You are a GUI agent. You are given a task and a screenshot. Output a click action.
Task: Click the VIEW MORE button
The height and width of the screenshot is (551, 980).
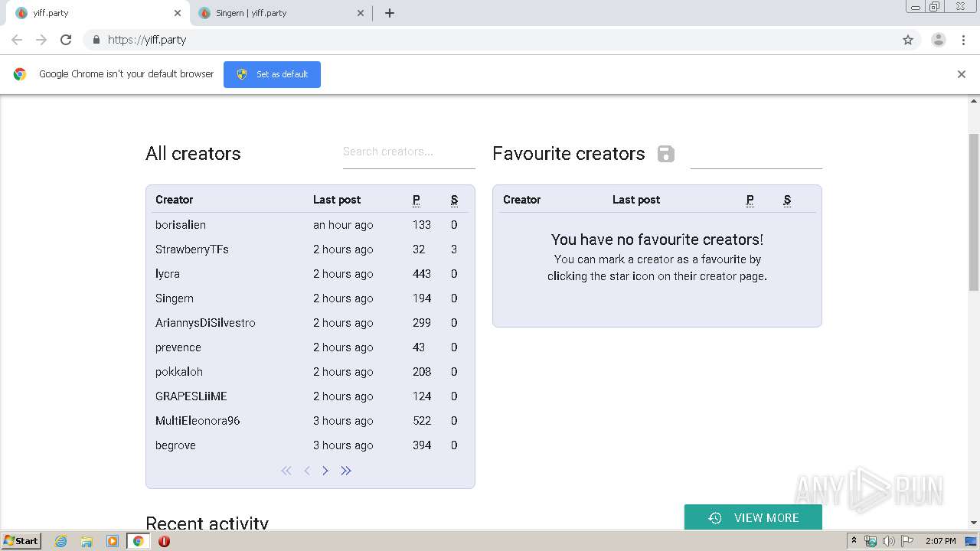point(753,518)
